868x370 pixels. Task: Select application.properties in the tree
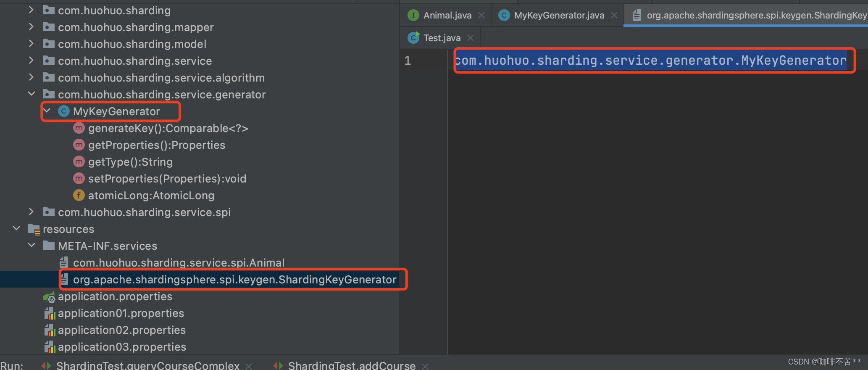(115, 296)
